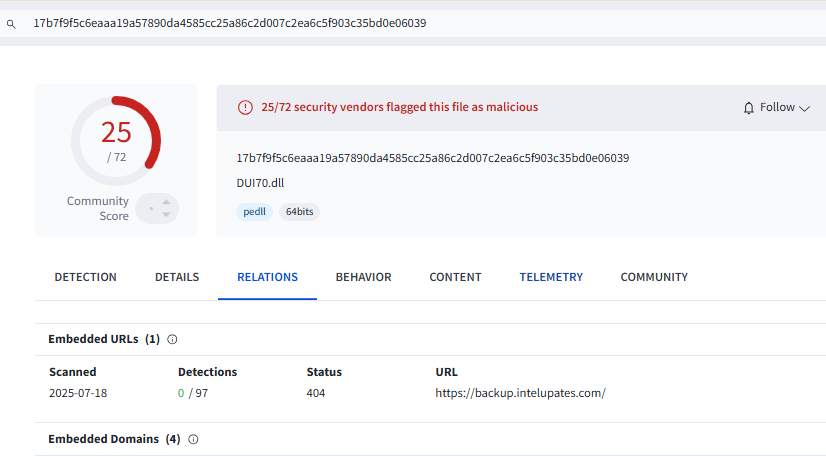Open the CONTENT tab

(455, 277)
